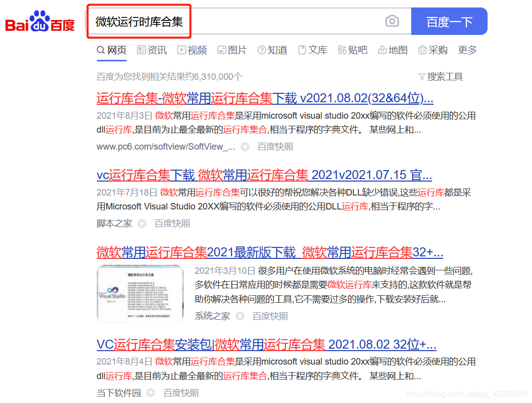This screenshot has width=532, height=403.
Task: Expand dropdown arrow next to 系统之家
Action: (240, 316)
